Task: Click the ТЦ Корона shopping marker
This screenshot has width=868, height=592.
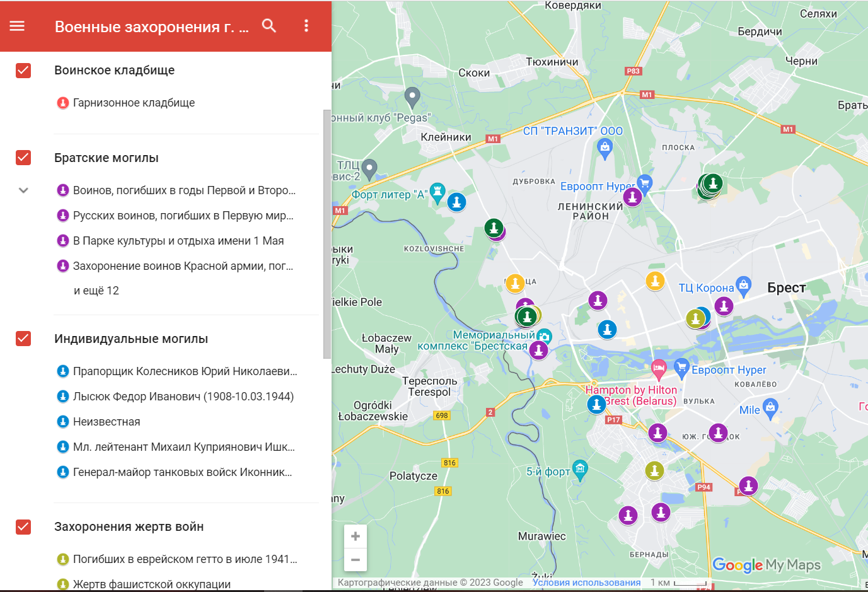Action: click(744, 286)
